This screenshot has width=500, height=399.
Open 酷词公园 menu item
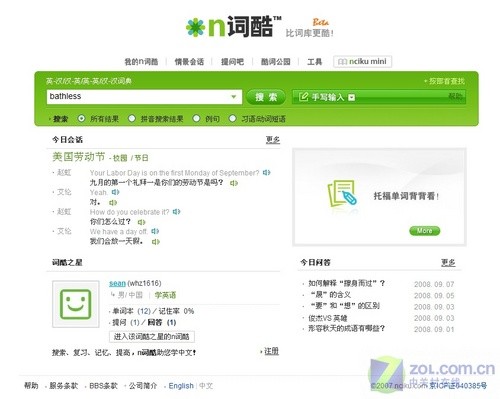[x=275, y=62]
